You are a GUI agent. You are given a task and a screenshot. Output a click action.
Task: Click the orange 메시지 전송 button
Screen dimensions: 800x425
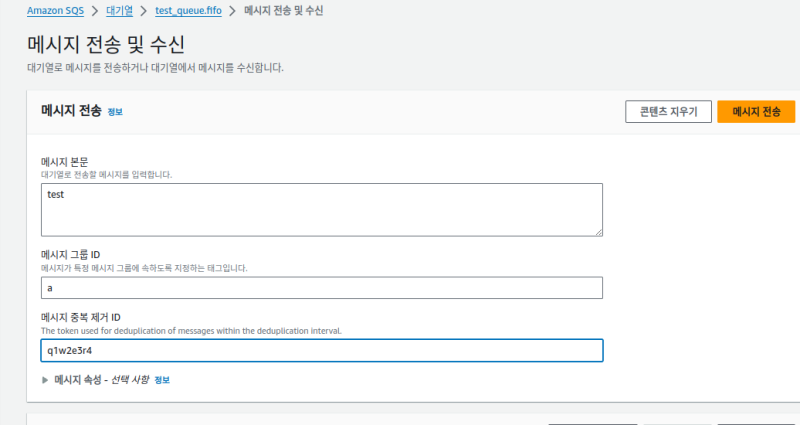pyautogui.click(x=756, y=111)
